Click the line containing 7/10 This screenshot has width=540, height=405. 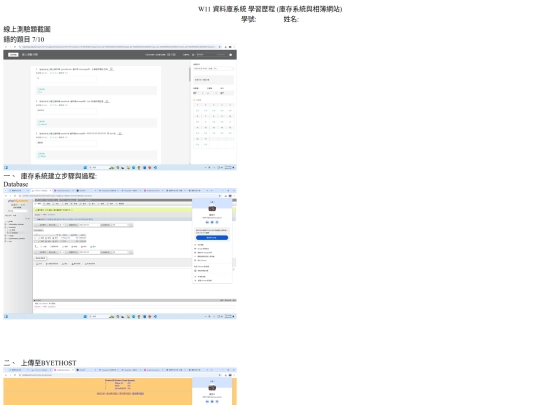click(x=24, y=39)
